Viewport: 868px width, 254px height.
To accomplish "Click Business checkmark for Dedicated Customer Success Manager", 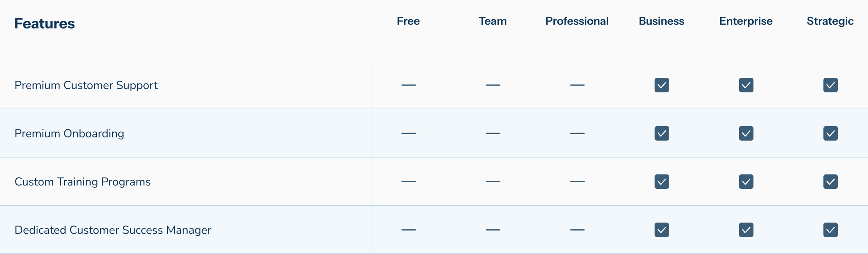I will (662, 230).
